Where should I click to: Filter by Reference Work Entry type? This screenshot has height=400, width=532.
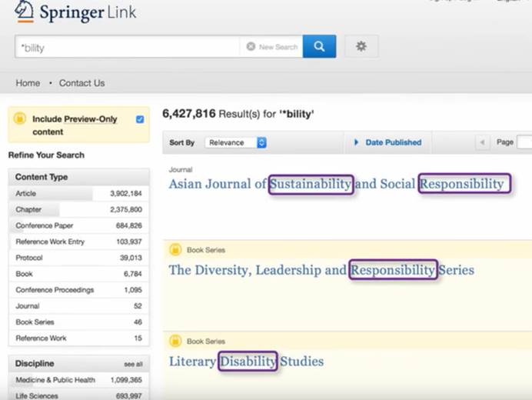pos(78,242)
